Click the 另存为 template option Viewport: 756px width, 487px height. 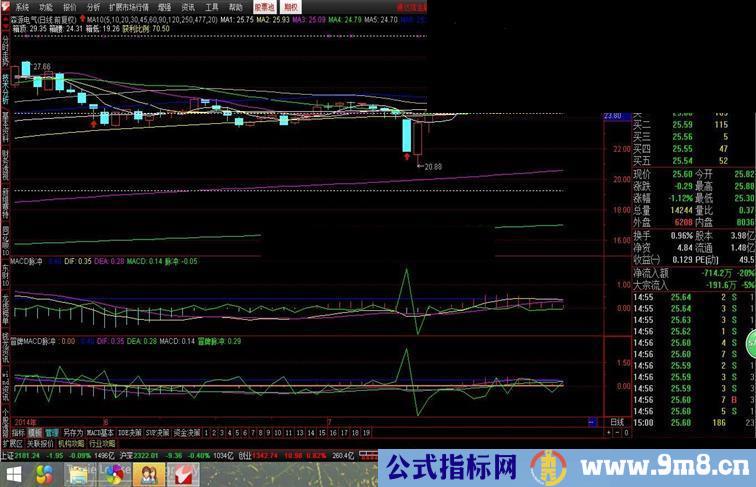(72, 433)
